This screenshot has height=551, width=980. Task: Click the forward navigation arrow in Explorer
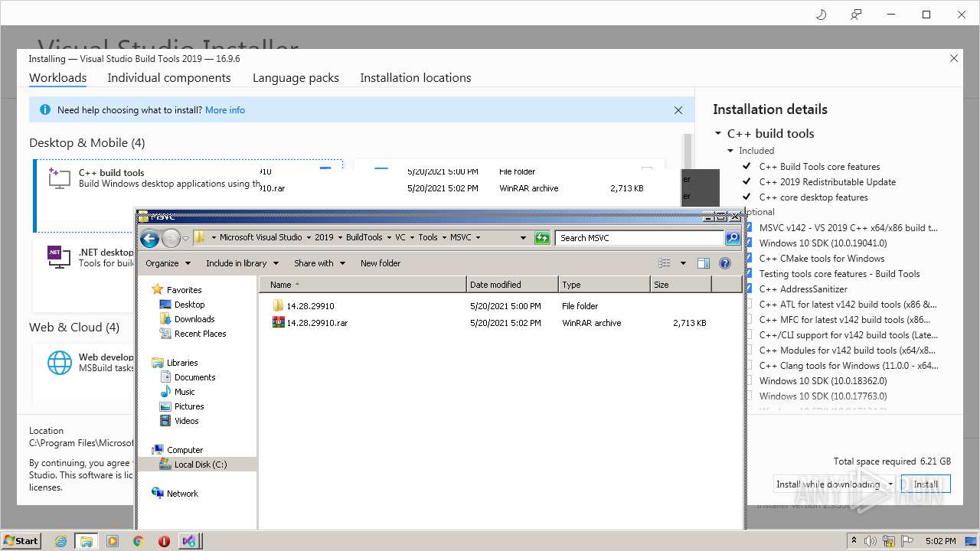pyautogui.click(x=171, y=238)
